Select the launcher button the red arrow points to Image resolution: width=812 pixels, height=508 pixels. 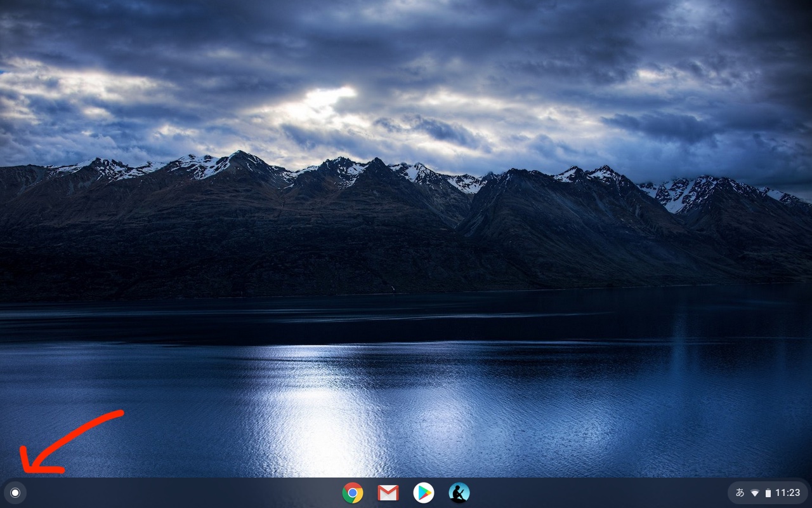15,493
